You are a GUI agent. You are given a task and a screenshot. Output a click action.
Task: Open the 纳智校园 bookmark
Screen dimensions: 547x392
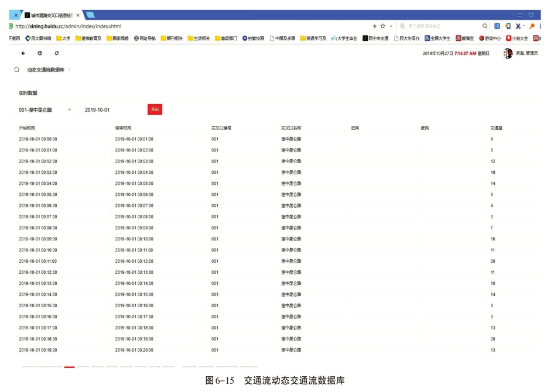[x=253, y=39]
